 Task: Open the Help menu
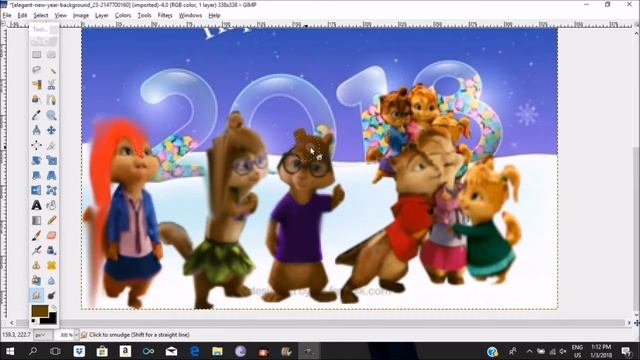214,16
